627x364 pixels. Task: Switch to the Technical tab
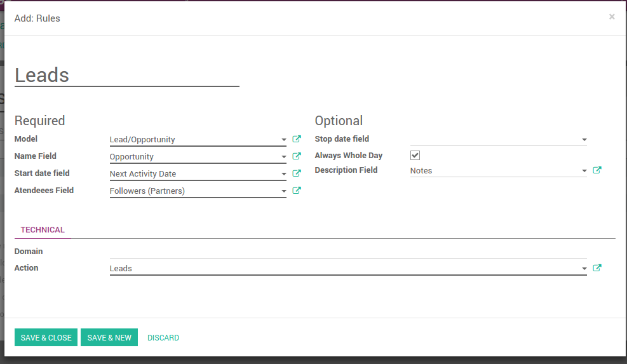(x=43, y=230)
